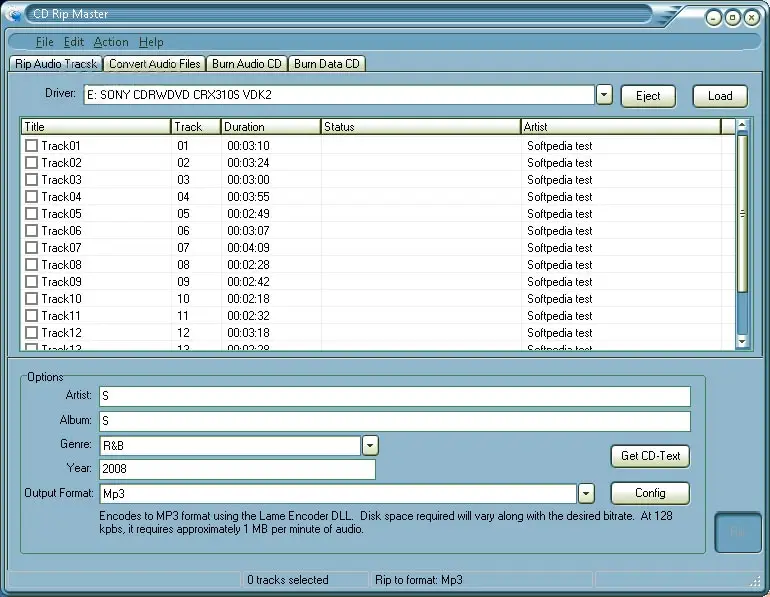
Task: Maximize the CD Rip Master window
Action: click(x=732, y=18)
